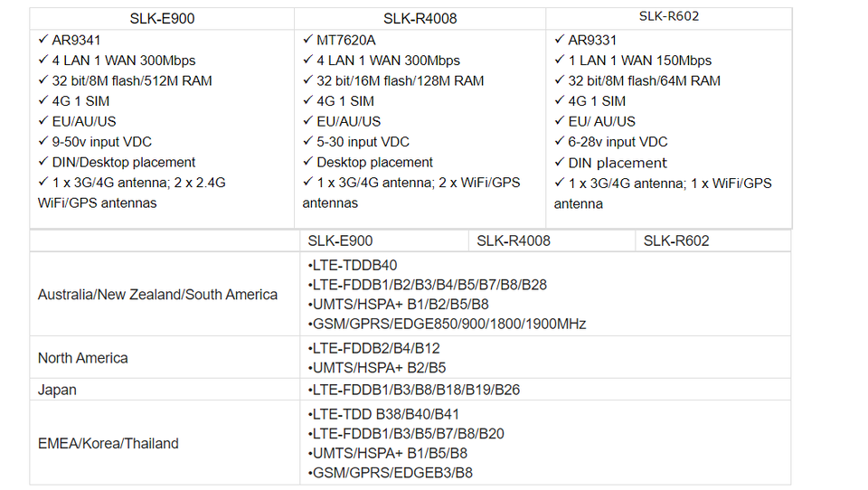Click the North America row label
Viewport: 868px width, 490px height.
pyautogui.click(x=82, y=358)
